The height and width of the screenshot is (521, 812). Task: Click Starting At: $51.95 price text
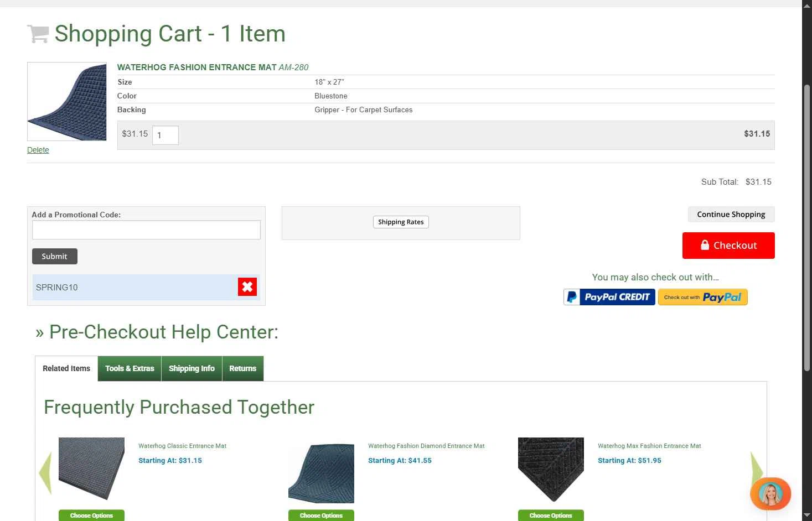[629, 461]
